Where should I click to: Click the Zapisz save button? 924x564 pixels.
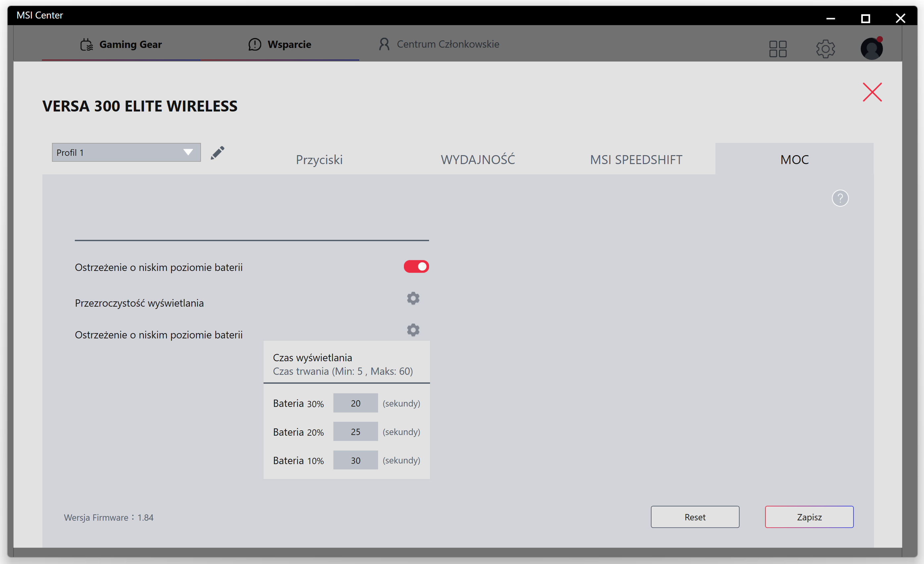point(809,517)
